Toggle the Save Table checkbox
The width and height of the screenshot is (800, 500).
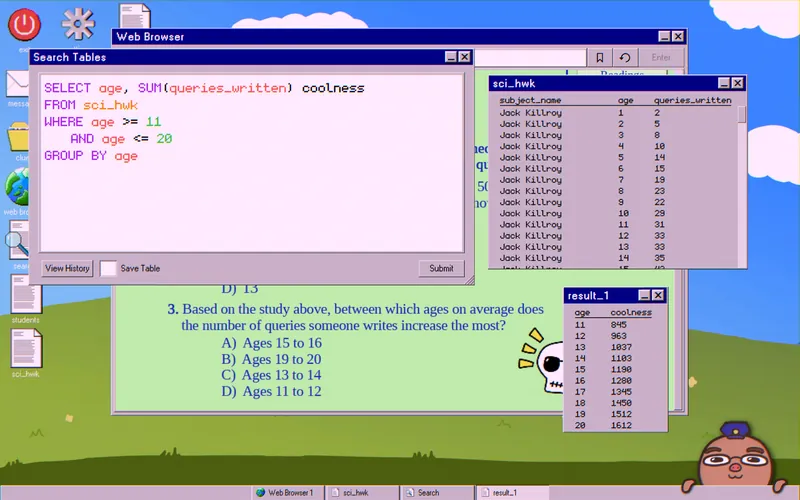coord(108,268)
